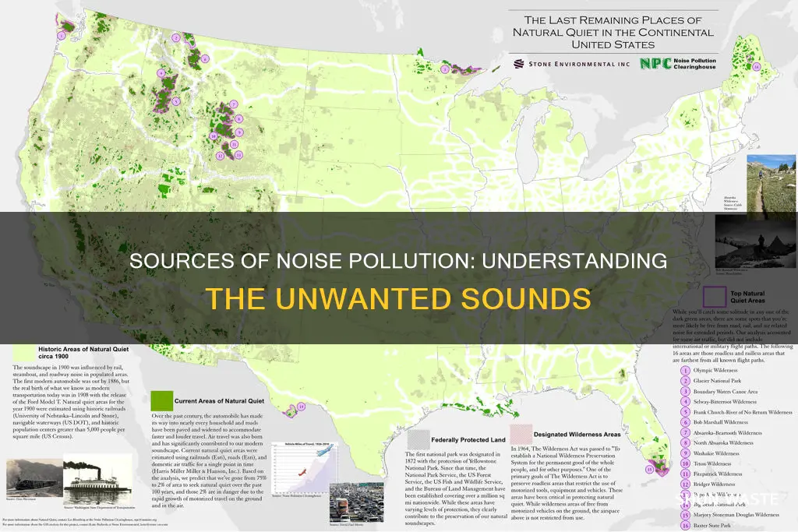The width and height of the screenshot is (798, 532).
Task: Select 'Baxter State Park' in the list
Action: tap(711, 525)
